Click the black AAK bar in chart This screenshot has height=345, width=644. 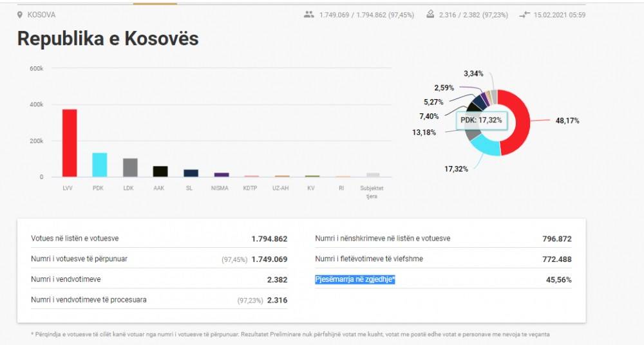160,171
